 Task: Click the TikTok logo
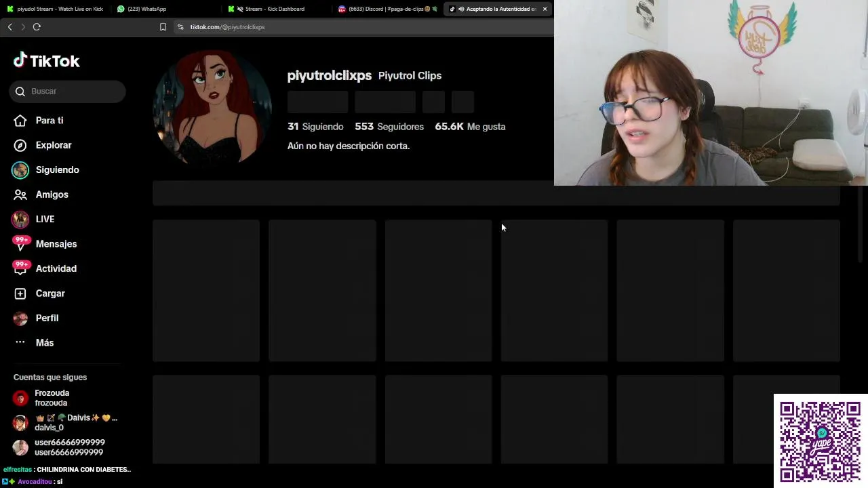46,61
